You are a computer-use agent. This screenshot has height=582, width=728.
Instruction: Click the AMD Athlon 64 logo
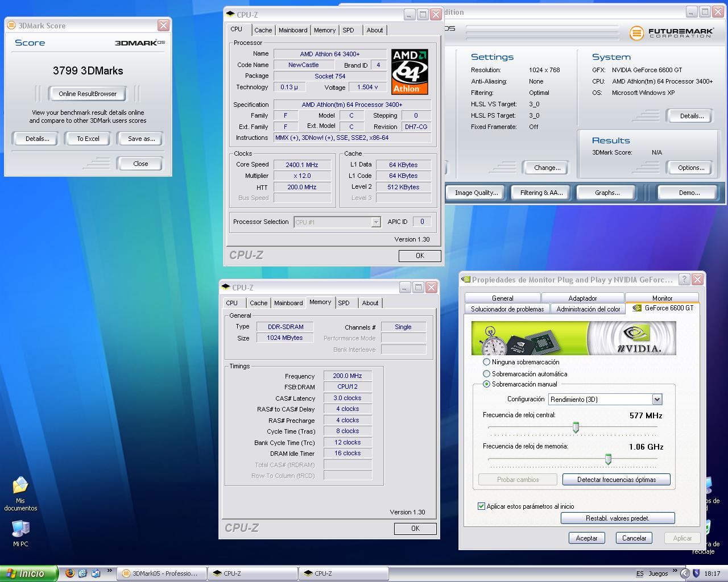pos(409,72)
